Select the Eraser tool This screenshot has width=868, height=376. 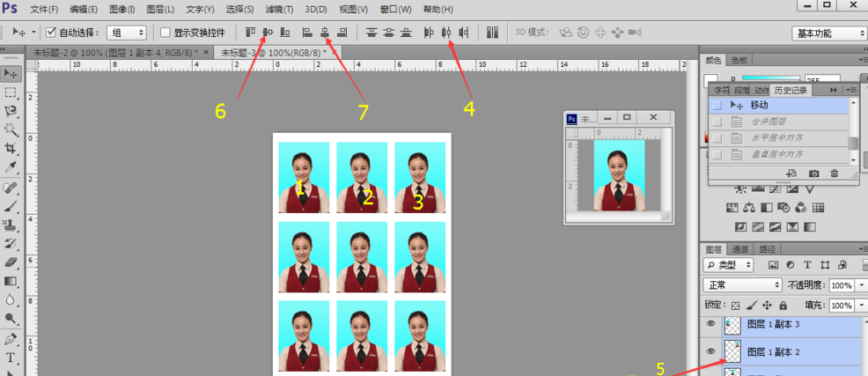[x=11, y=262]
